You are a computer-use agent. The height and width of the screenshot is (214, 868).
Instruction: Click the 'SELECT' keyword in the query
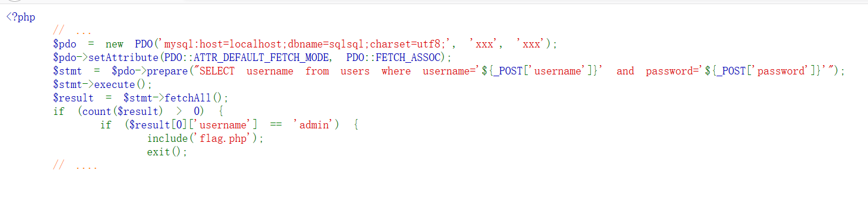coord(217,71)
